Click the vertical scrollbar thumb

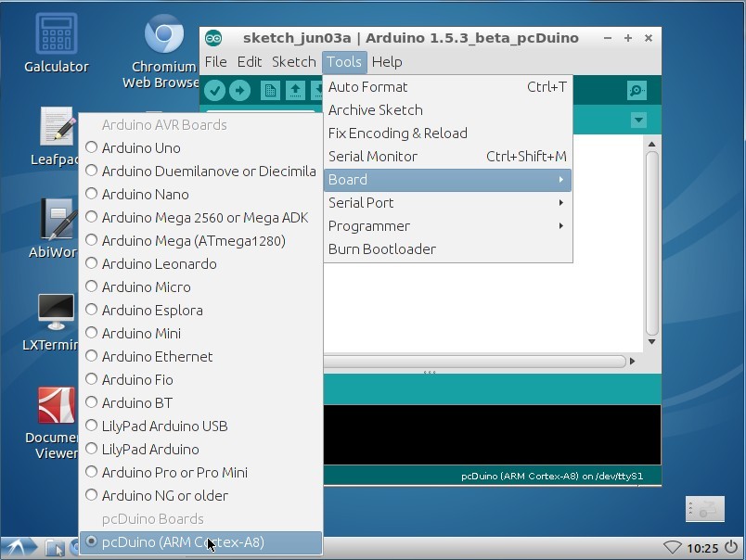coord(651,243)
